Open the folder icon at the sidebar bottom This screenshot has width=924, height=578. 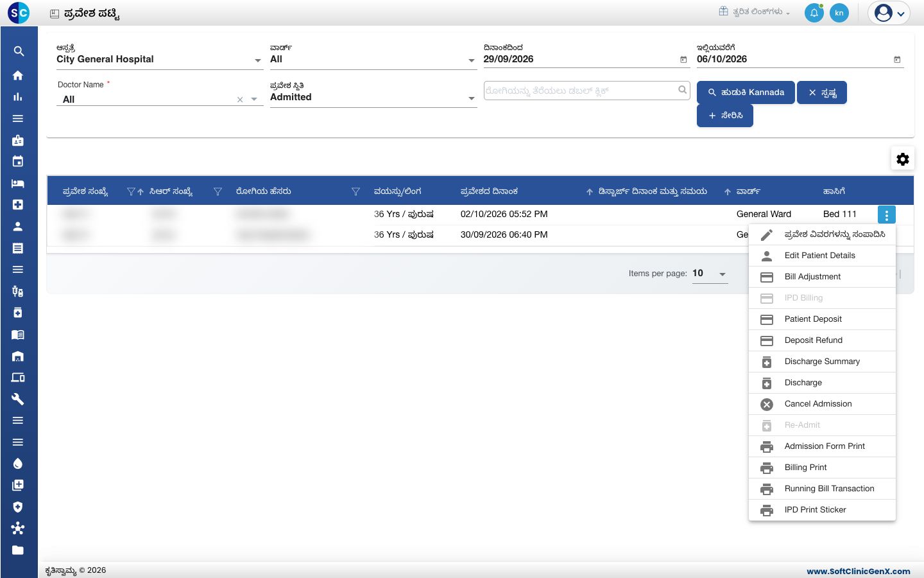coord(18,550)
